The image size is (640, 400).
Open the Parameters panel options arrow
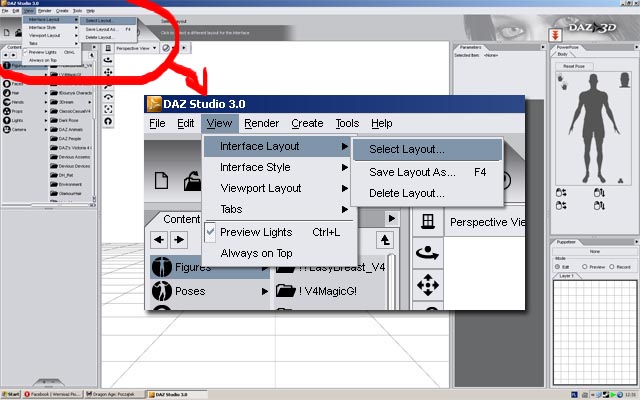click(542, 47)
